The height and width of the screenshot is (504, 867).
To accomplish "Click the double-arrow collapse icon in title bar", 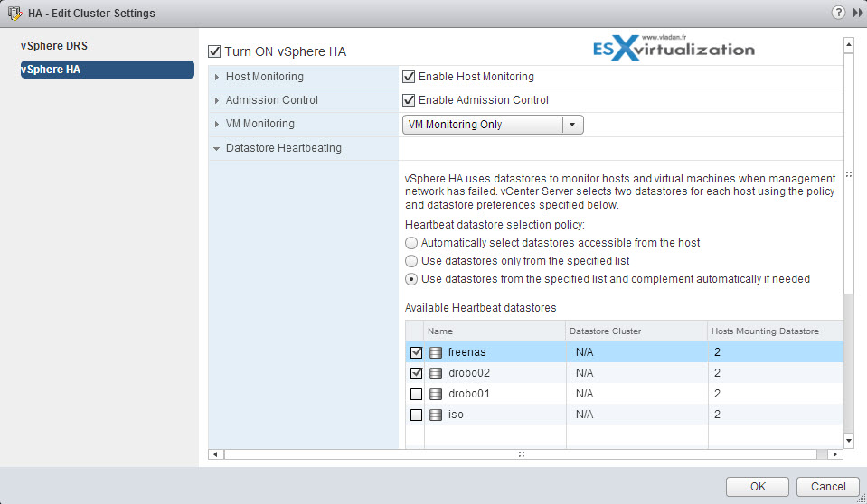I will pyautogui.click(x=858, y=13).
